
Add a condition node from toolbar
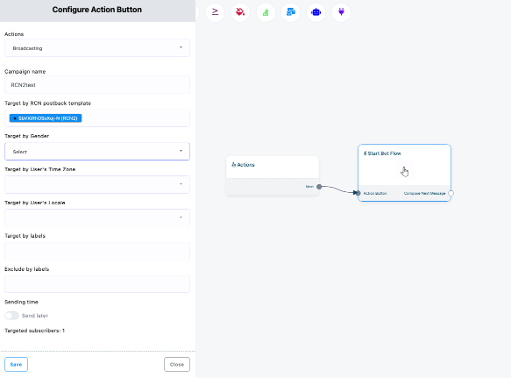pos(215,12)
